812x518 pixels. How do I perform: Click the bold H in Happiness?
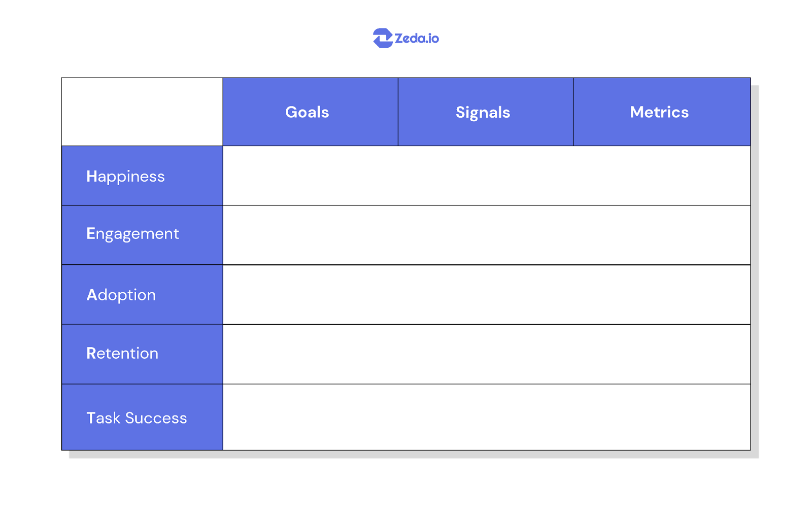pyautogui.click(x=91, y=177)
